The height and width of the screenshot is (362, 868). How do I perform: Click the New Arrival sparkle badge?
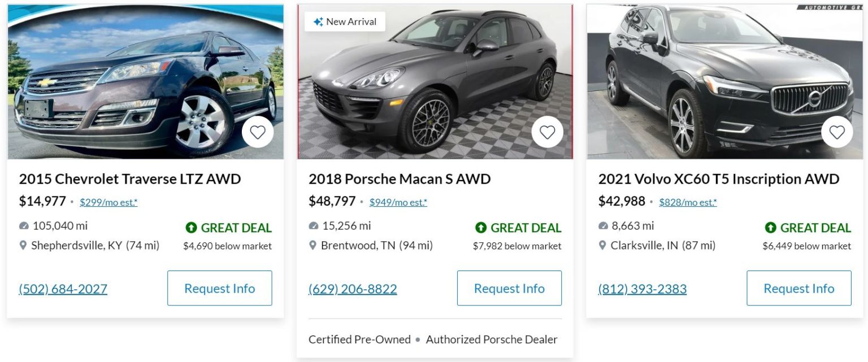[345, 21]
